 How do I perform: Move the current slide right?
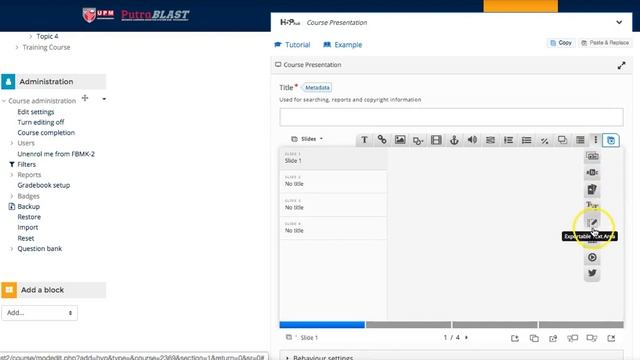(591, 338)
